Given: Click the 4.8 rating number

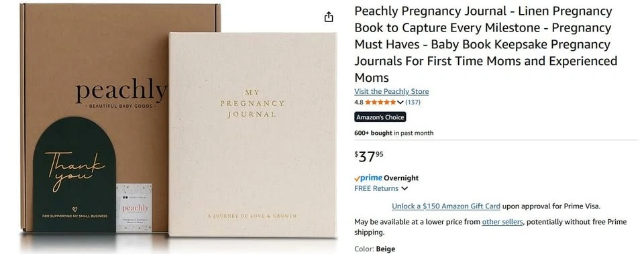Looking at the screenshot, I should point(358,102).
